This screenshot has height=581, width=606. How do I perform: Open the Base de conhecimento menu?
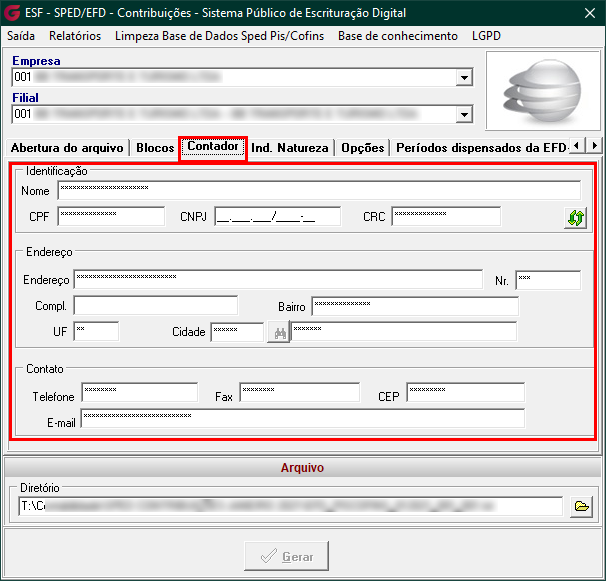[x=398, y=36]
